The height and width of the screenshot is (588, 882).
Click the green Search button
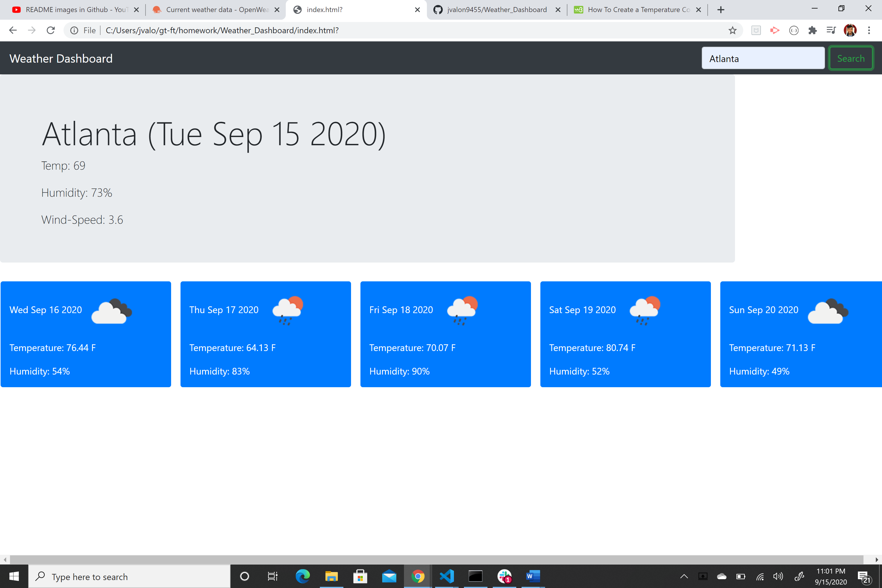[x=851, y=58]
